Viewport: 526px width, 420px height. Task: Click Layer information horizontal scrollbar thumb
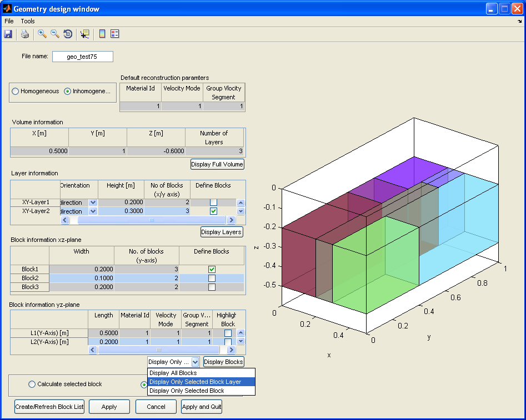coord(151,220)
